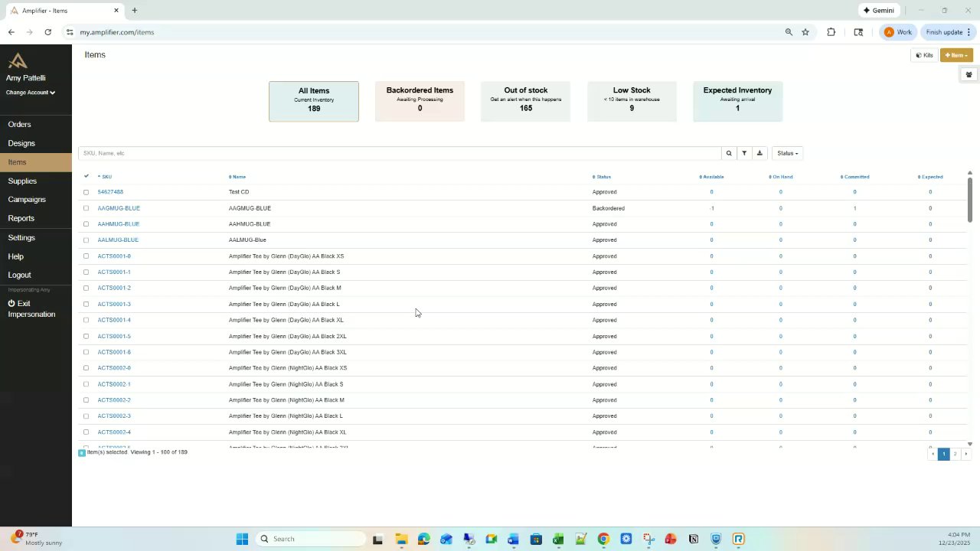980x551 pixels.
Task: Click the Amplifier logo in sidebar
Action: click(18, 61)
